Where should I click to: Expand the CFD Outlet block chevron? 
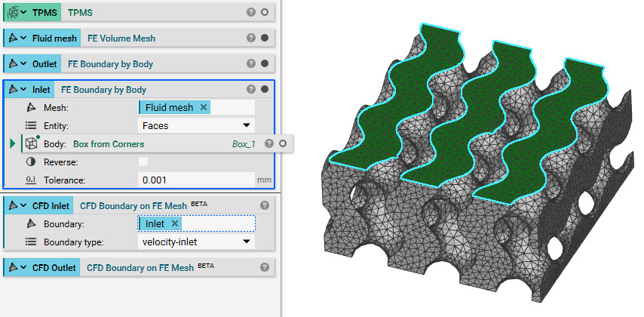click(24, 268)
